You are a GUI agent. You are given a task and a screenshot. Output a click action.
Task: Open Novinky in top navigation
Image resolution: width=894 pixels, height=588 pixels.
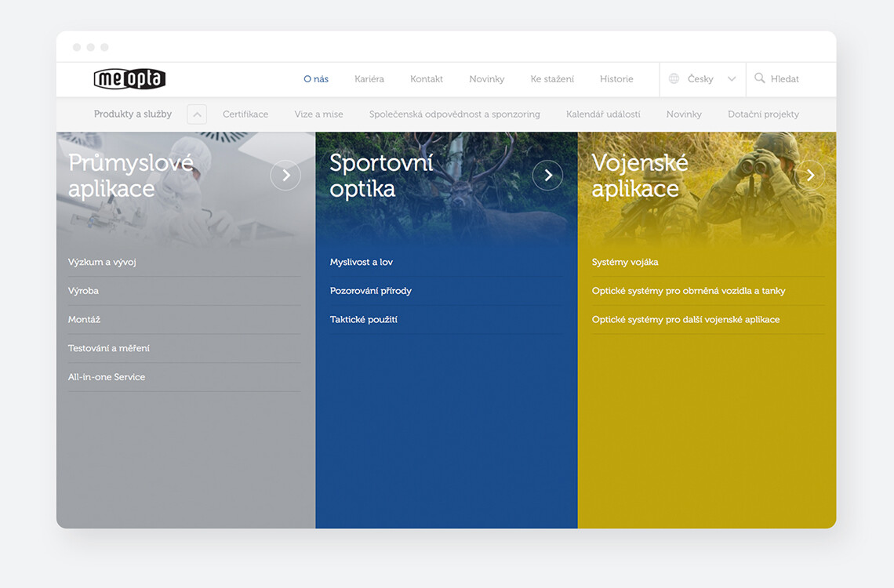(487, 79)
